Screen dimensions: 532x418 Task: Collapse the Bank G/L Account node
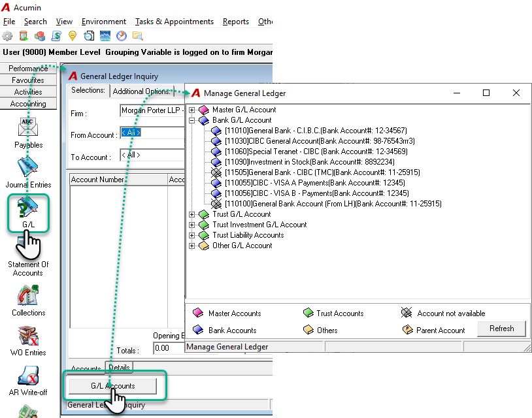pos(191,120)
